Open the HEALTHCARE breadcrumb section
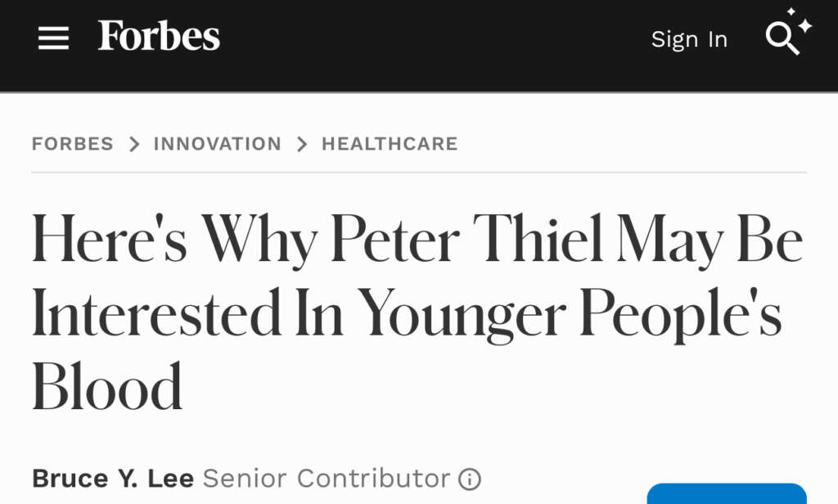Viewport: 838px width, 504px height. coord(390,143)
